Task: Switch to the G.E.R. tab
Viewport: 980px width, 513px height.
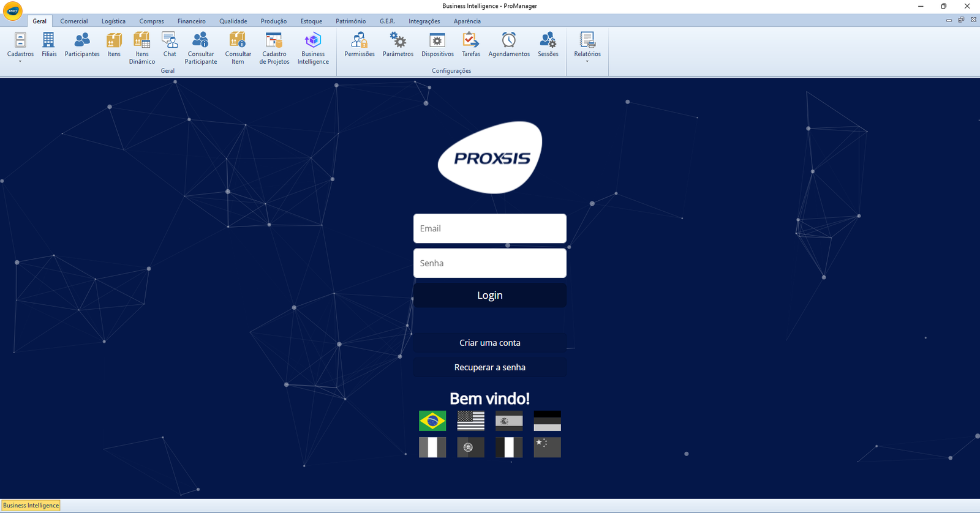Action: coord(387,21)
